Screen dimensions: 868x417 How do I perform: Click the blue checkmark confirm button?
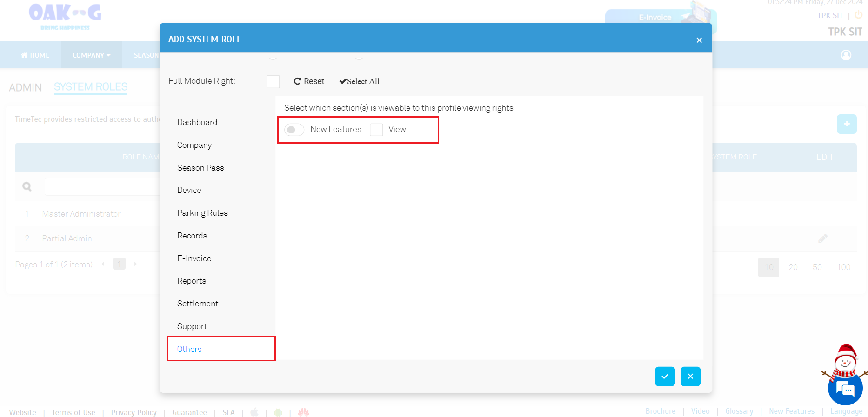(x=665, y=377)
